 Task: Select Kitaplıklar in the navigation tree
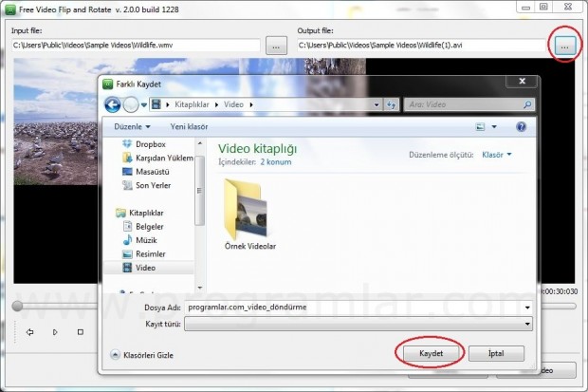tap(139, 213)
